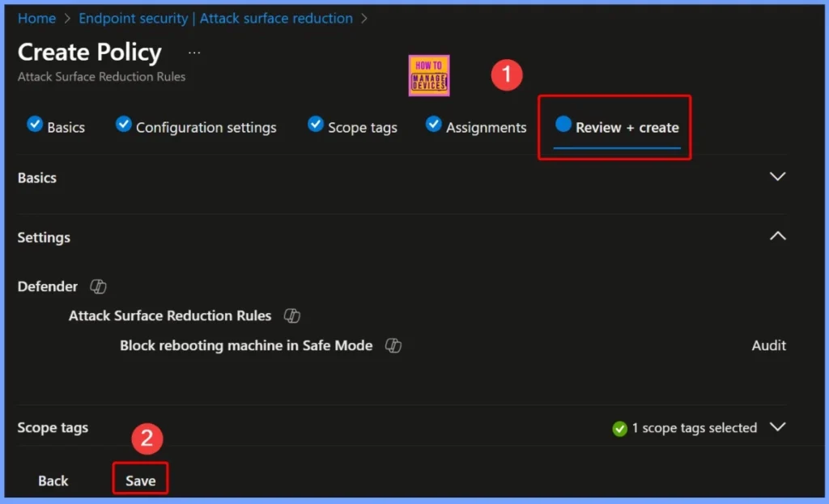Click the checkmark icon beside Scope tags step
Screen dimensions: 829x504
tap(315, 125)
